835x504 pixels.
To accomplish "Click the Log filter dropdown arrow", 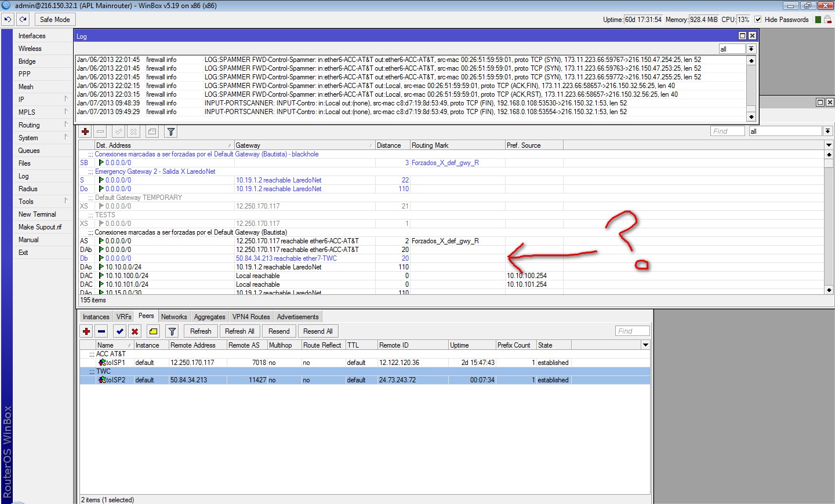I will tap(751, 49).
